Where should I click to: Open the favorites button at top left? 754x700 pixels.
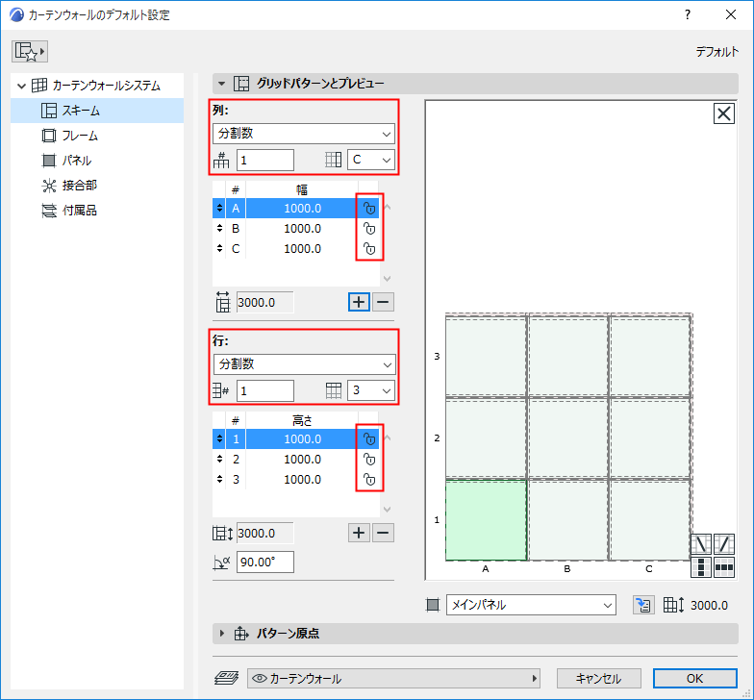pyautogui.click(x=30, y=52)
